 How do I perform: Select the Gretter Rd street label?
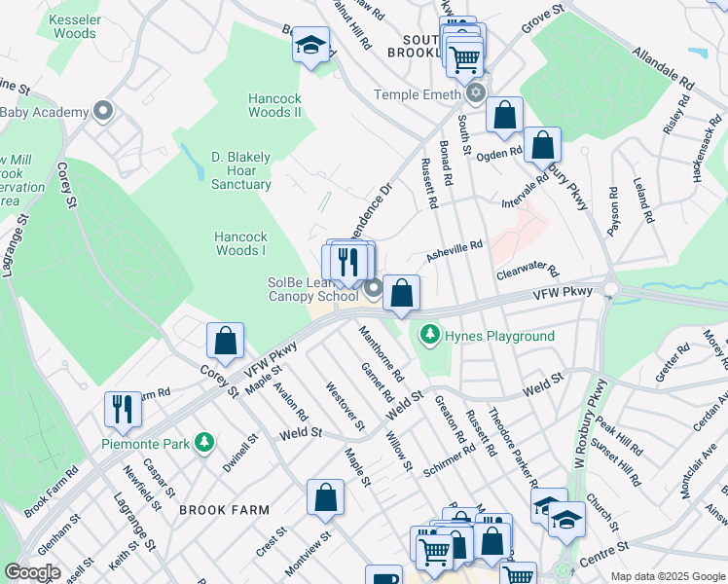(x=673, y=363)
